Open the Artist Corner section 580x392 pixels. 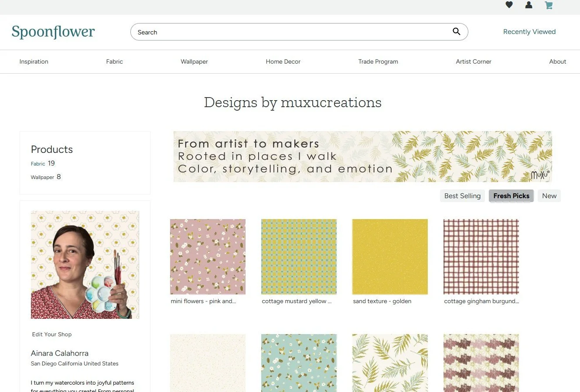[x=474, y=61]
